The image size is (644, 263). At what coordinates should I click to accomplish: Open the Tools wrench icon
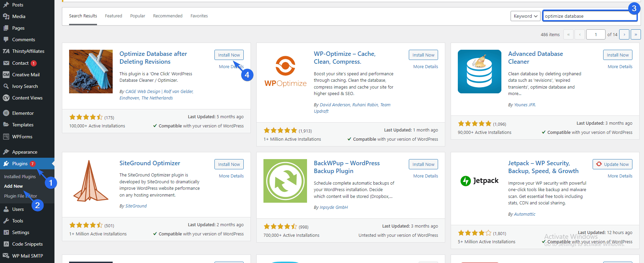click(6, 221)
